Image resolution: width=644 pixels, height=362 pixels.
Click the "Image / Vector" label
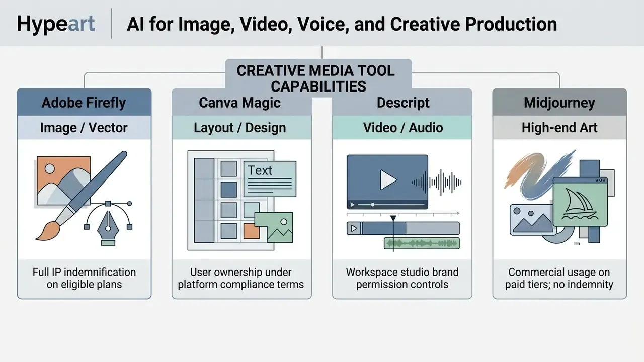pos(85,128)
